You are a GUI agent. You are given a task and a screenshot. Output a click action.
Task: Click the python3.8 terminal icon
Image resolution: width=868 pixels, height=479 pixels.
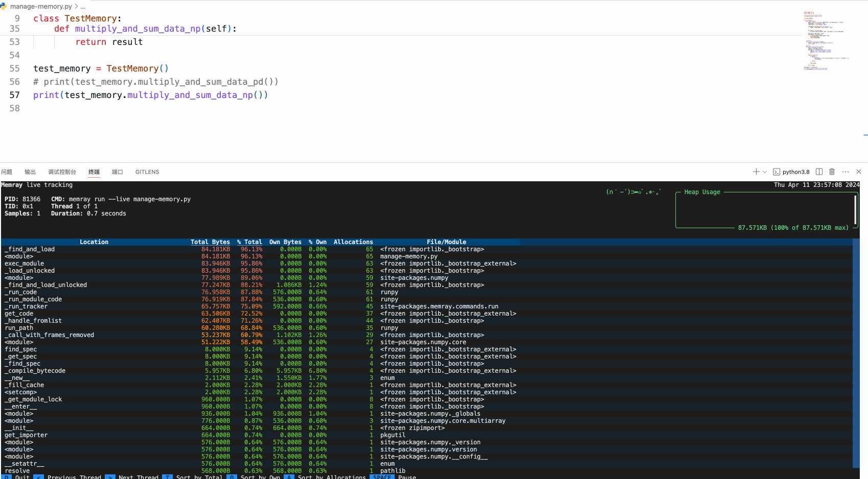click(x=776, y=172)
